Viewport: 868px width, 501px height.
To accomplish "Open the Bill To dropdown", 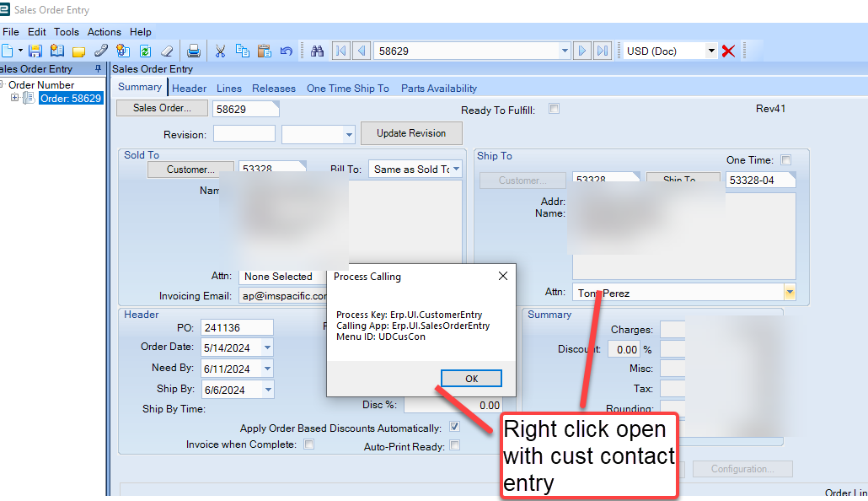I will [456, 169].
